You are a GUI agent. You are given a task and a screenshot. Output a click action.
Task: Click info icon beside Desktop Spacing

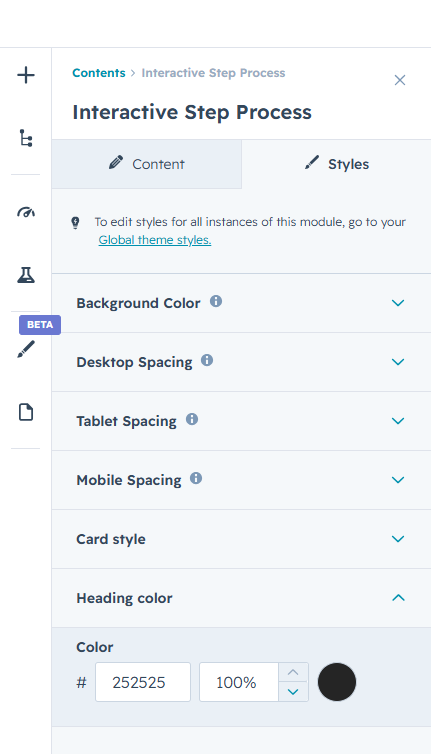tap(207, 361)
